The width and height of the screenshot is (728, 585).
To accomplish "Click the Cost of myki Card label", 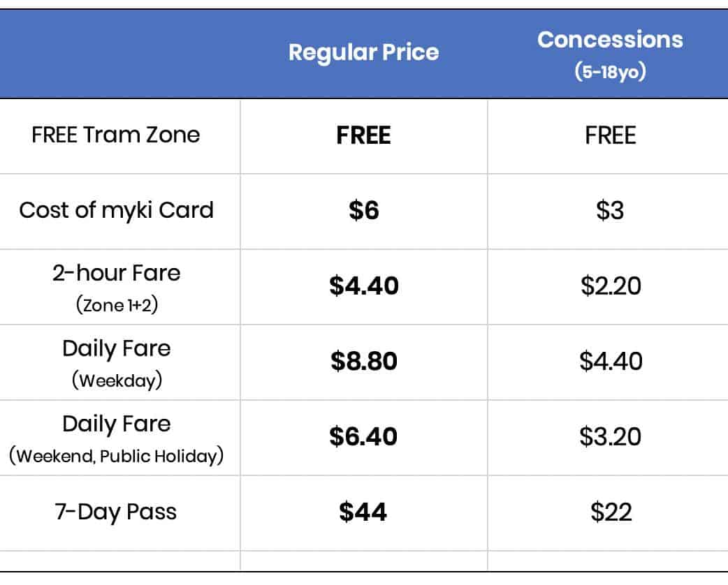I will (116, 210).
